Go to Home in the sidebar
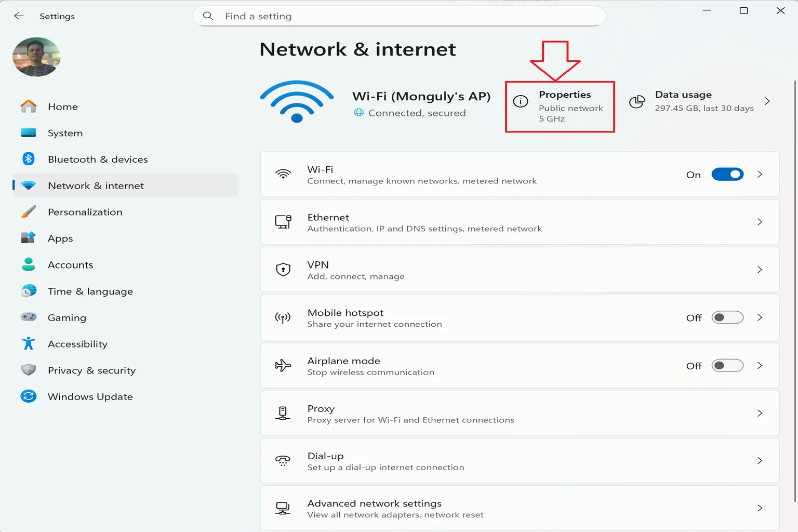Image resolution: width=798 pixels, height=532 pixels. tap(125, 107)
